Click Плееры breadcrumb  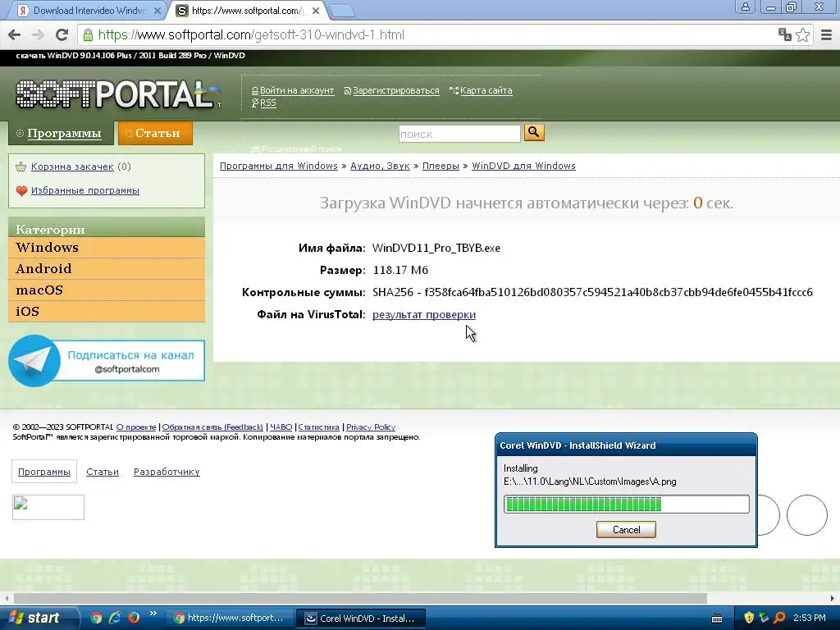(441, 166)
